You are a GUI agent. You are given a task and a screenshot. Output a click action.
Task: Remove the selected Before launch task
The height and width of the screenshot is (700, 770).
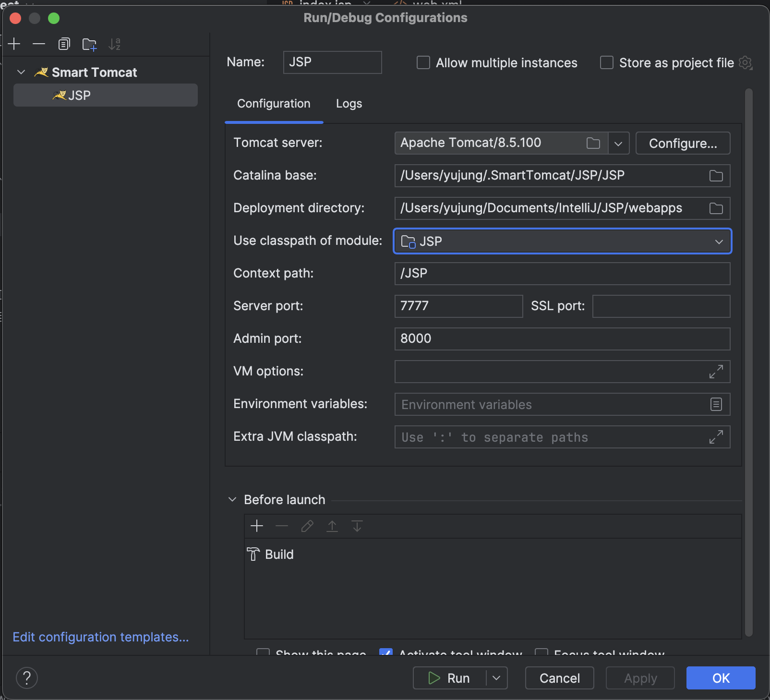282,526
